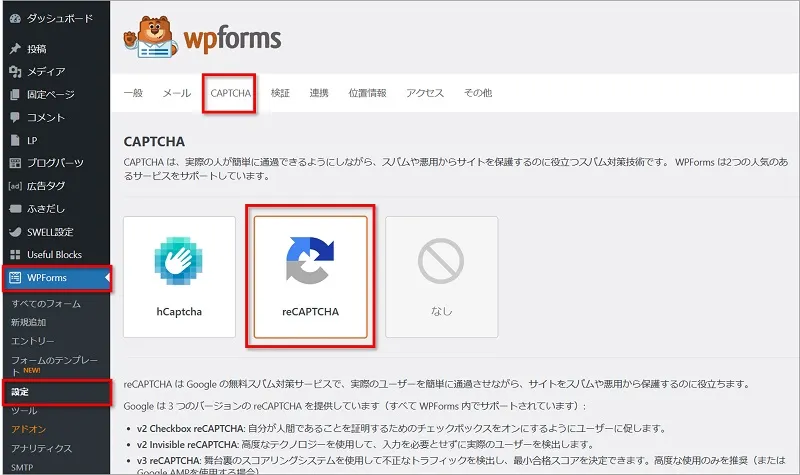Click the dashboard gauge icon in sidebar
The height and width of the screenshot is (475, 800).
[14, 19]
